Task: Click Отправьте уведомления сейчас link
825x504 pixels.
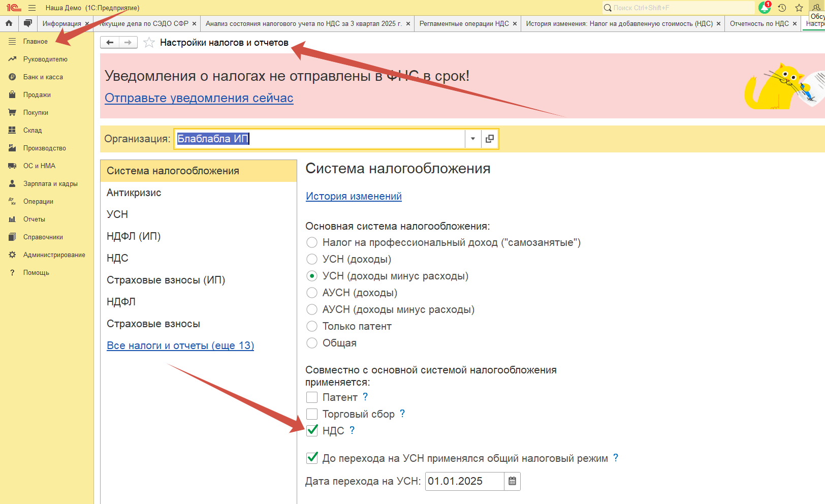Action: coord(199,98)
